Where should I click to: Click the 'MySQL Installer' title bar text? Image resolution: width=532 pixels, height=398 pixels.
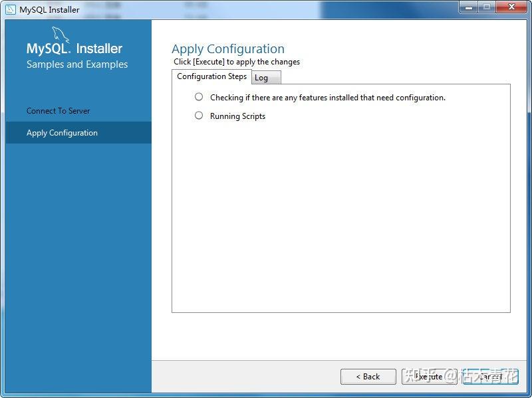click(x=49, y=10)
